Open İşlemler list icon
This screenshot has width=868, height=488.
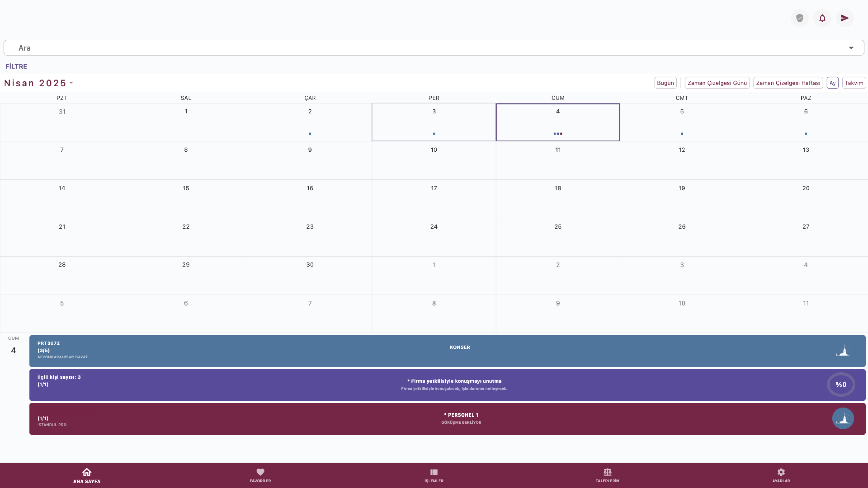click(x=434, y=472)
